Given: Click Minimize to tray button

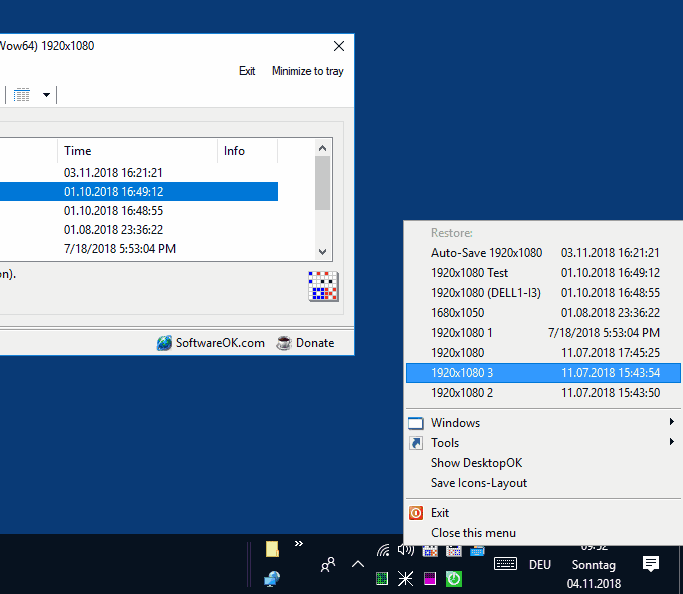Looking at the screenshot, I should (x=307, y=71).
